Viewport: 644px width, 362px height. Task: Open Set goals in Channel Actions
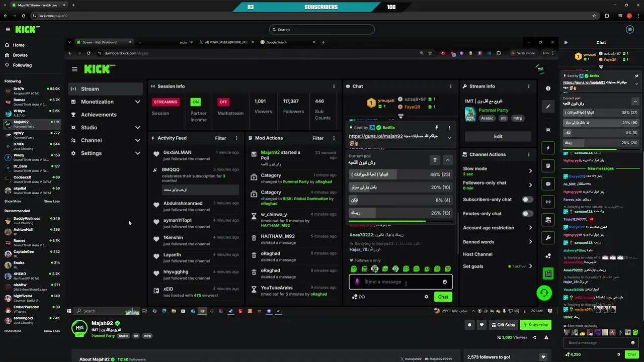point(497,266)
